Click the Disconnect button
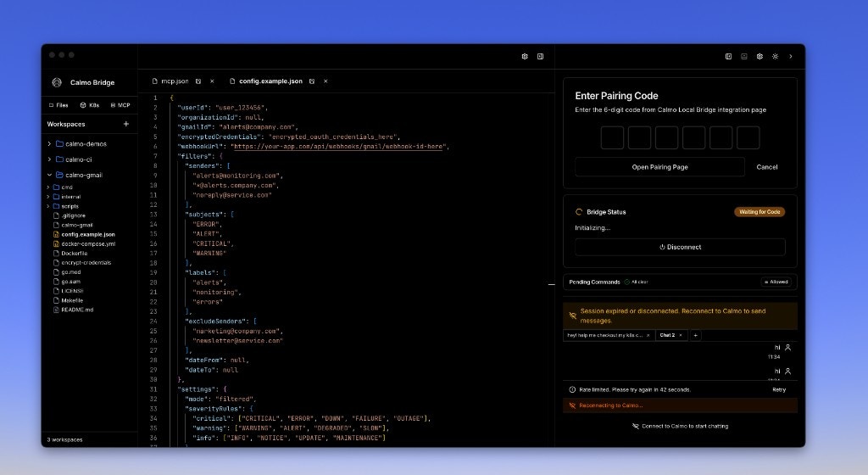 (x=680, y=248)
